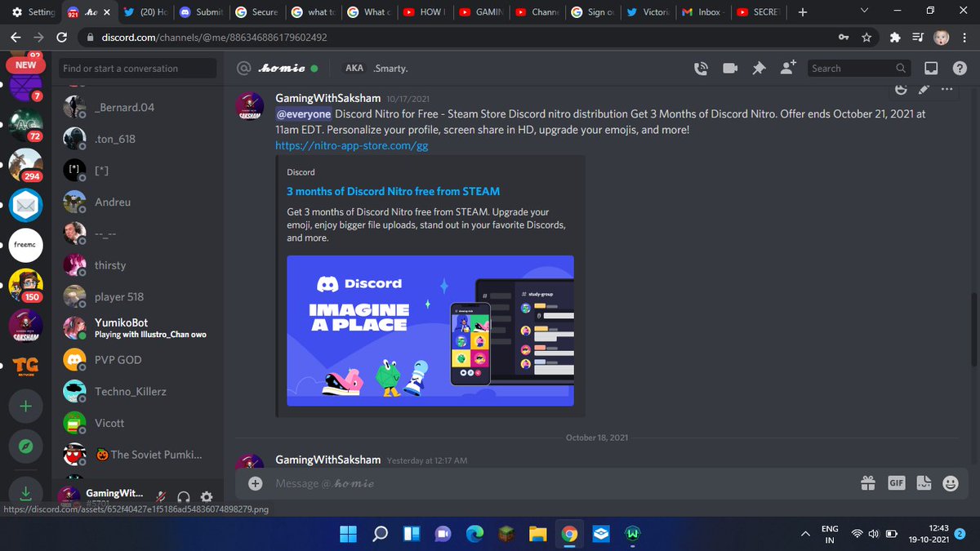Start a video call in the DM
This screenshot has height=551, width=980.
(730, 69)
